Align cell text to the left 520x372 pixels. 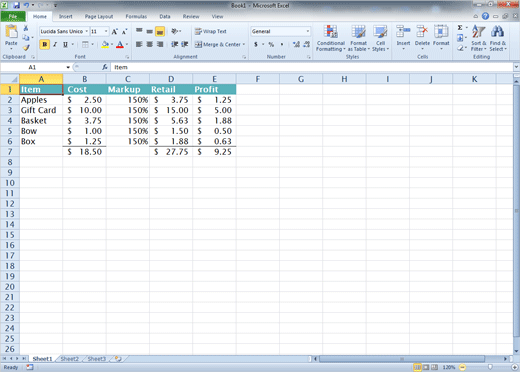coord(139,44)
